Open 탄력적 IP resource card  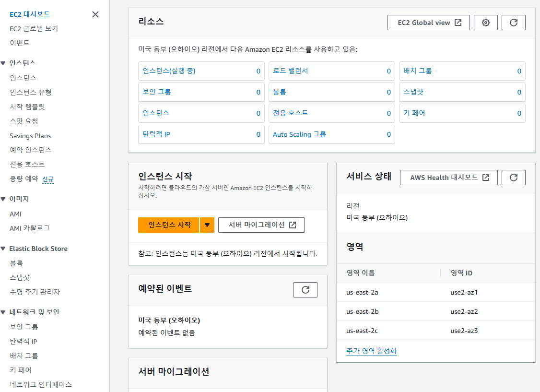pyautogui.click(x=201, y=134)
